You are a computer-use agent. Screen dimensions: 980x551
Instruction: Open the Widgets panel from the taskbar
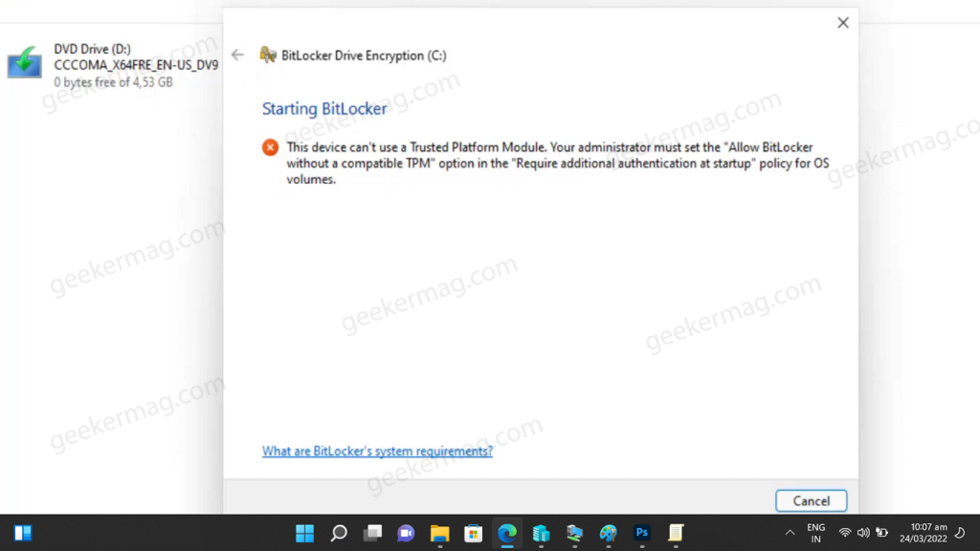click(23, 533)
